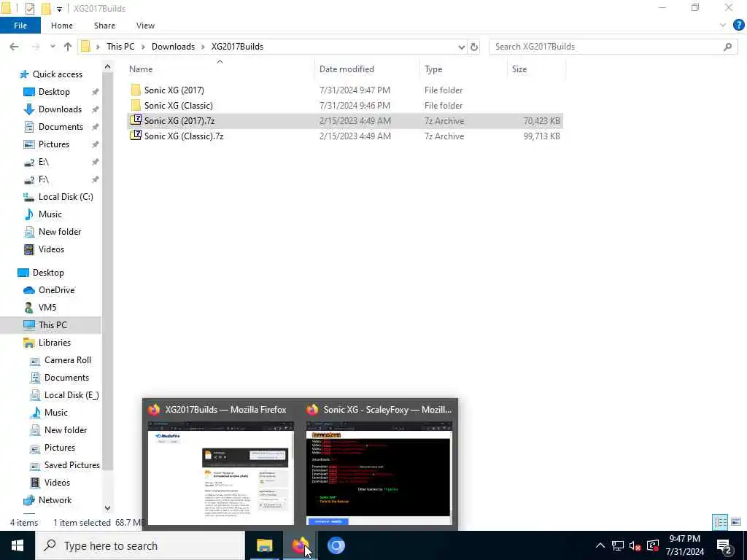
Task: Switch to the Home ribbon tab
Action: pyautogui.click(x=62, y=26)
